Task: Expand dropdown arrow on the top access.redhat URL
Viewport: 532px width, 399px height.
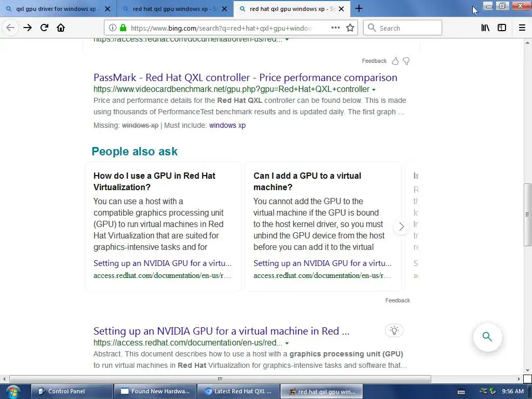Action: (x=287, y=39)
